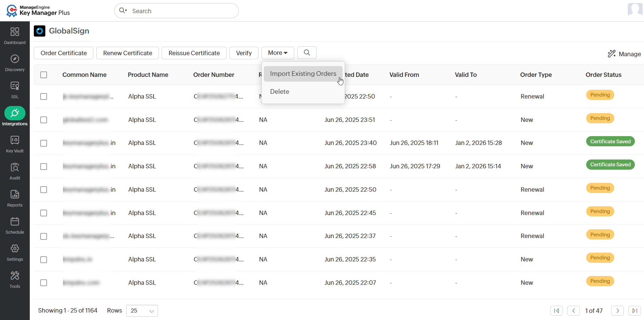This screenshot has height=320, width=644.
Task: Click 'Jun 26, 2025 22:07' date cell
Action: [350, 283]
